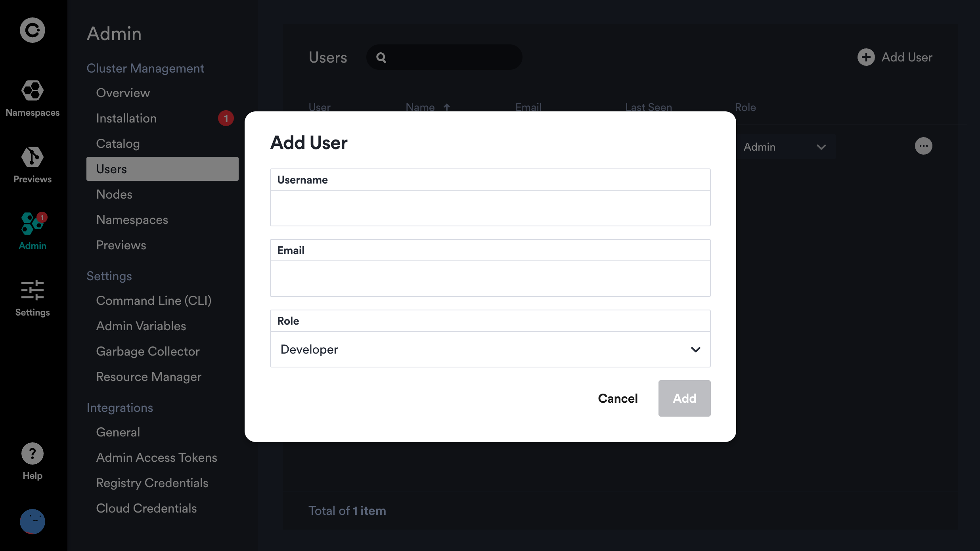Select Garbage Collector under Settings
This screenshot has width=980, height=551.
tap(147, 351)
